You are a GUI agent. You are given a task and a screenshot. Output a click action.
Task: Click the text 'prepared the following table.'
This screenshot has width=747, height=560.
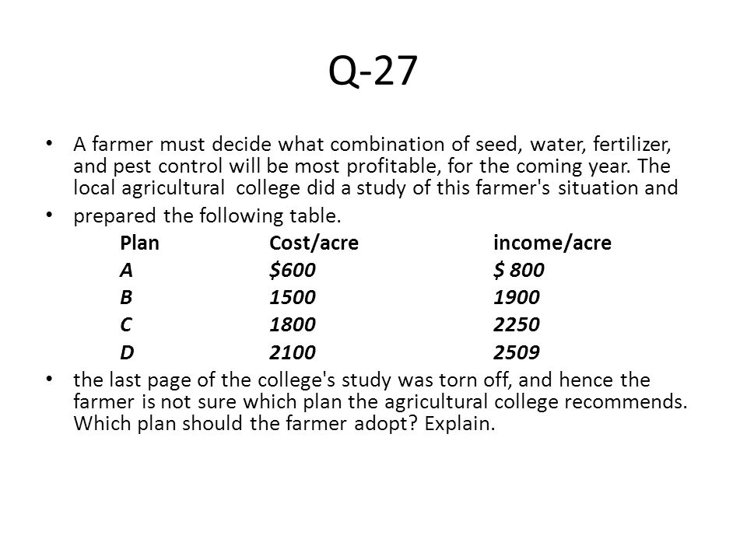207,215
